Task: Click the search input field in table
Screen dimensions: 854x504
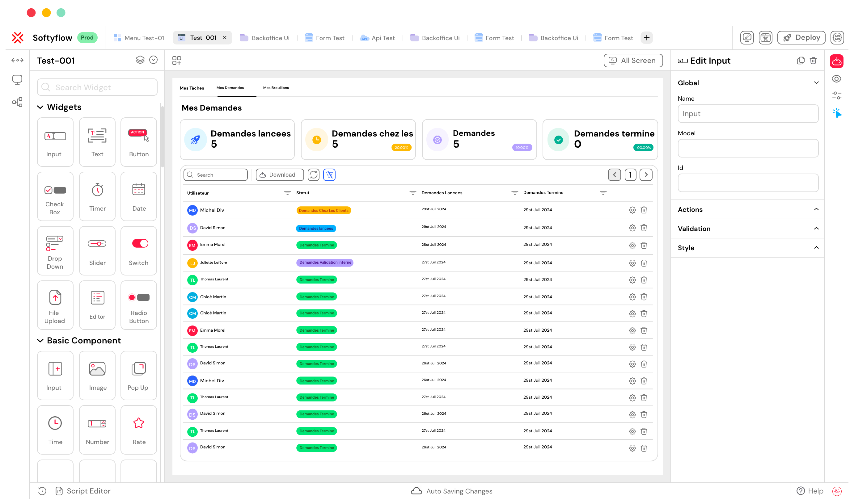Action: 216,174
